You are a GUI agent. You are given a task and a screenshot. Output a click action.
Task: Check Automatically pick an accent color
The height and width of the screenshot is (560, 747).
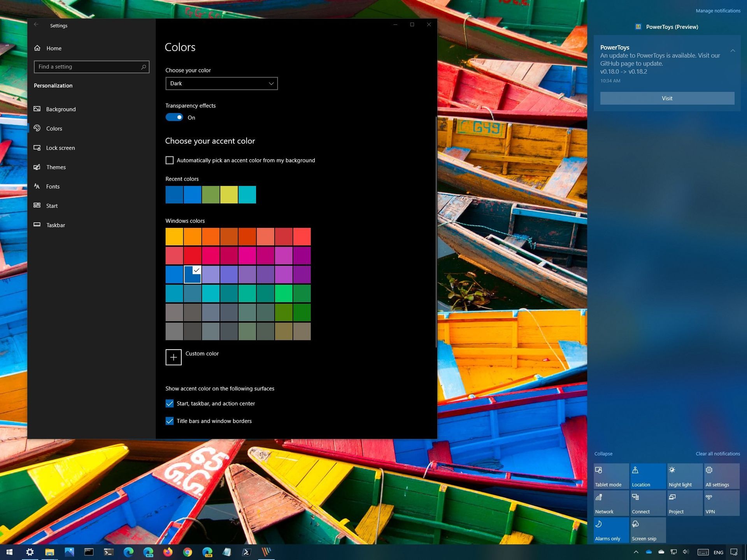[x=169, y=160]
